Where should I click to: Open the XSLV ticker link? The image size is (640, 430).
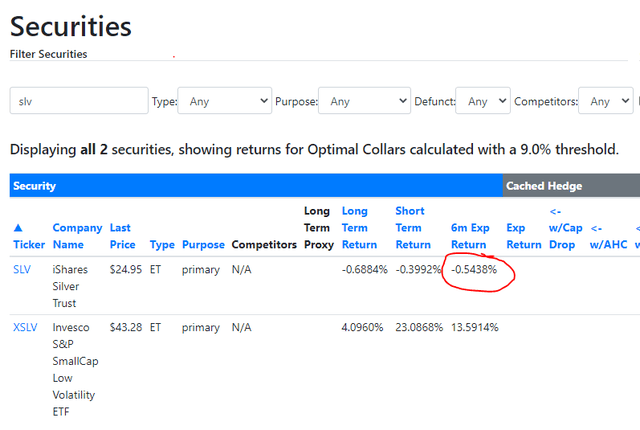(x=26, y=327)
